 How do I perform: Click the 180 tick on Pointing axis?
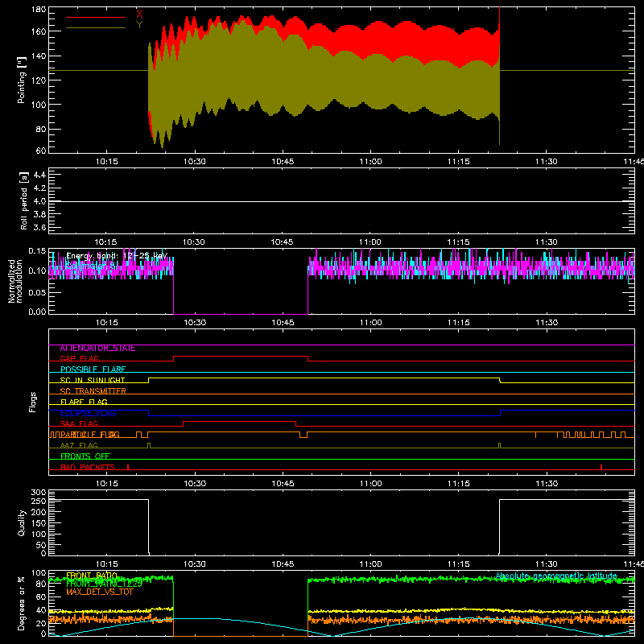pyautogui.click(x=39, y=10)
